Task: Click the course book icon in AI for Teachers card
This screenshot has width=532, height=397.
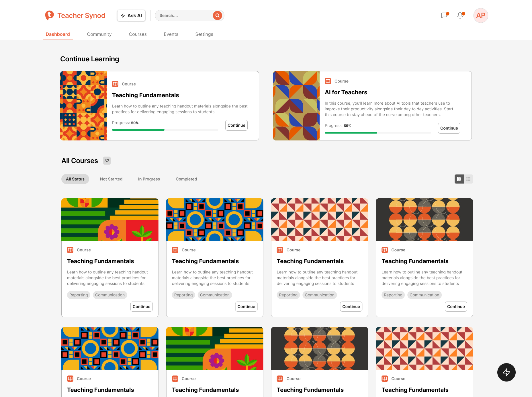Action: click(328, 81)
